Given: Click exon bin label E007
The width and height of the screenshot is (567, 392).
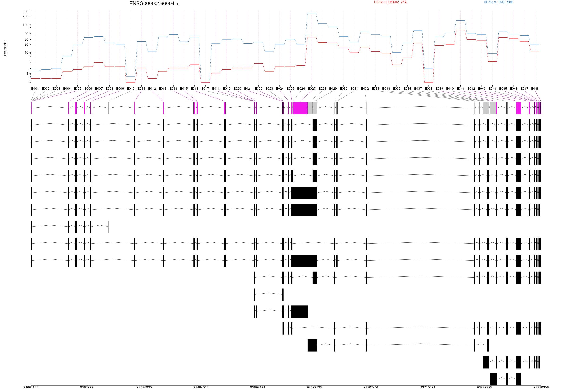Looking at the screenshot, I should [x=99, y=89].
